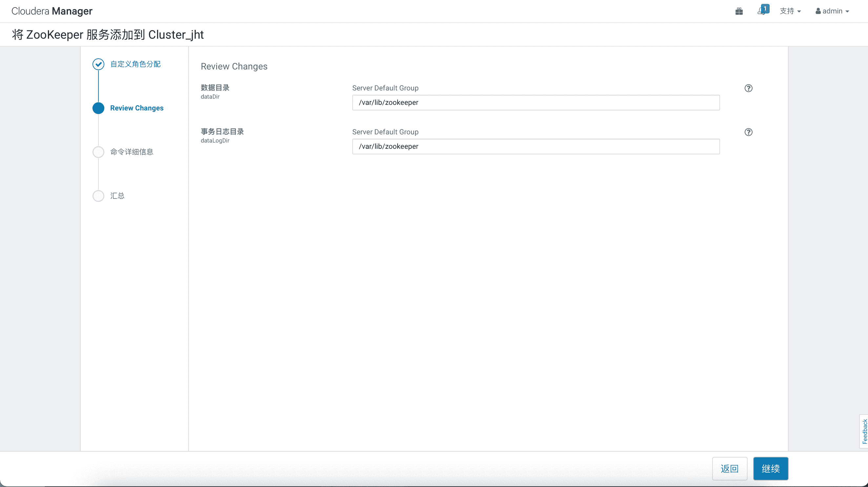The width and height of the screenshot is (868, 487).
Task: Open the admin user dropdown
Action: click(832, 11)
